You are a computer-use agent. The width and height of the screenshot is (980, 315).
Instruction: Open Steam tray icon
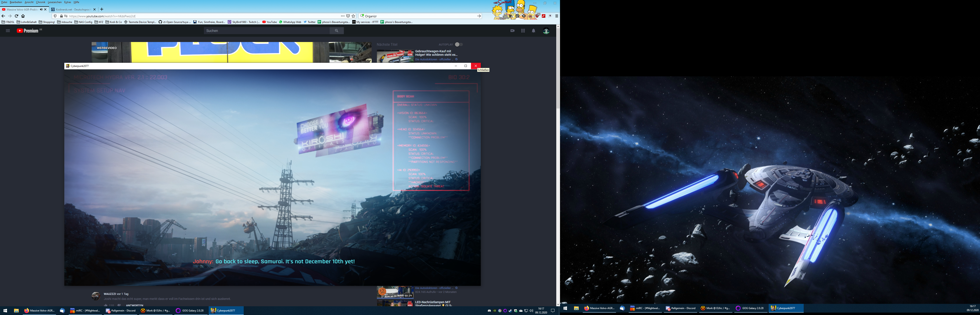(510, 311)
